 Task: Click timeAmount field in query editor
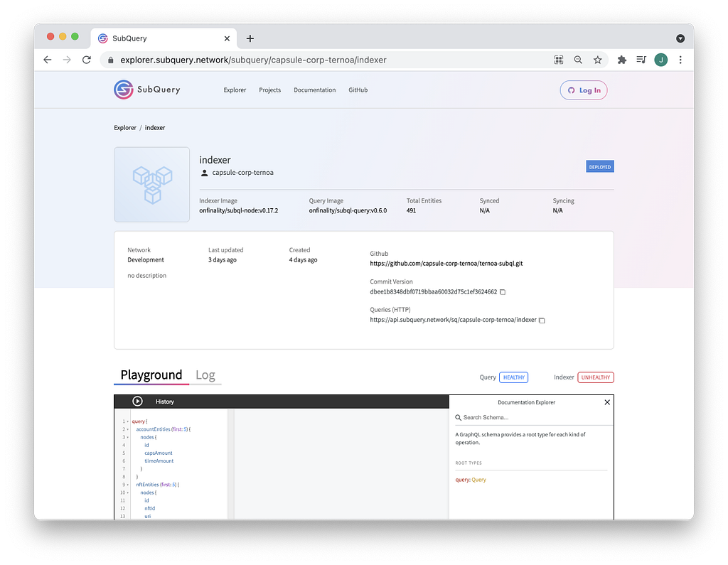point(159,461)
